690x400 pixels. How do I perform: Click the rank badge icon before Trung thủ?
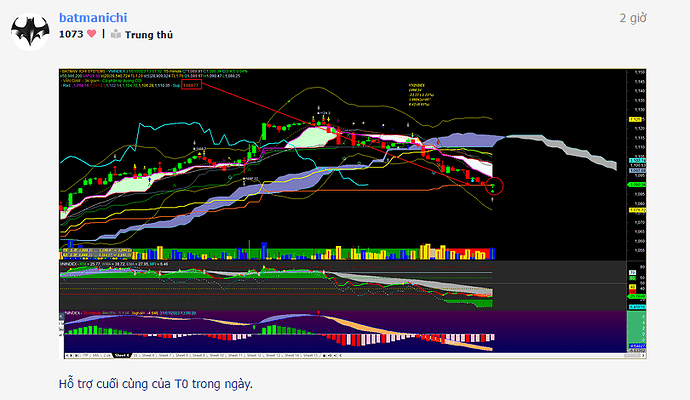click(x=116, y=34)
